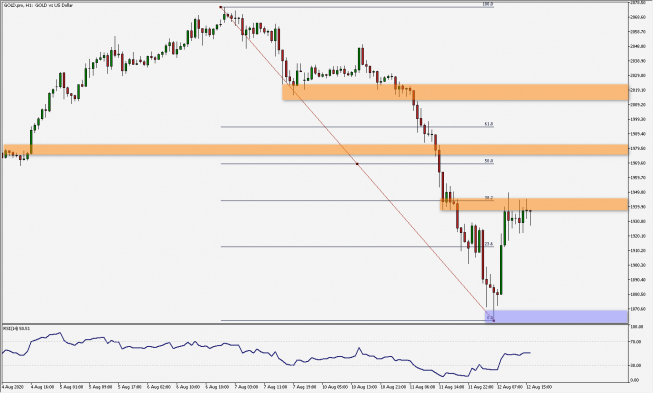Select the Fibonacci 23.6 level label

click(x=489, y=244)
